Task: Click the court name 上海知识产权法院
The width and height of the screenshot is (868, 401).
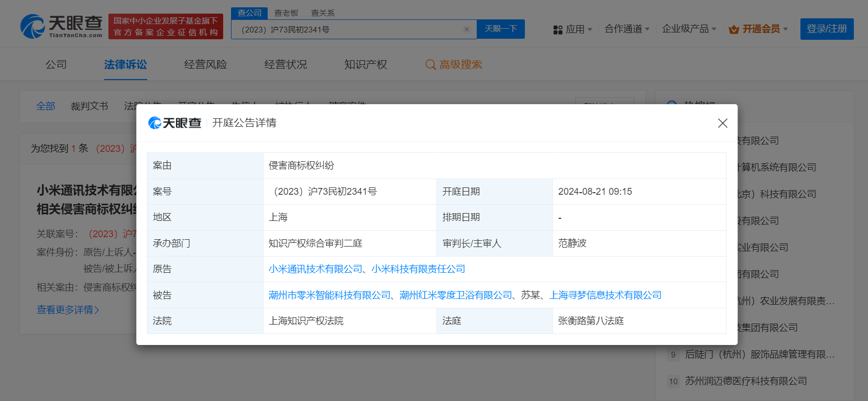Action: (306, 321)
